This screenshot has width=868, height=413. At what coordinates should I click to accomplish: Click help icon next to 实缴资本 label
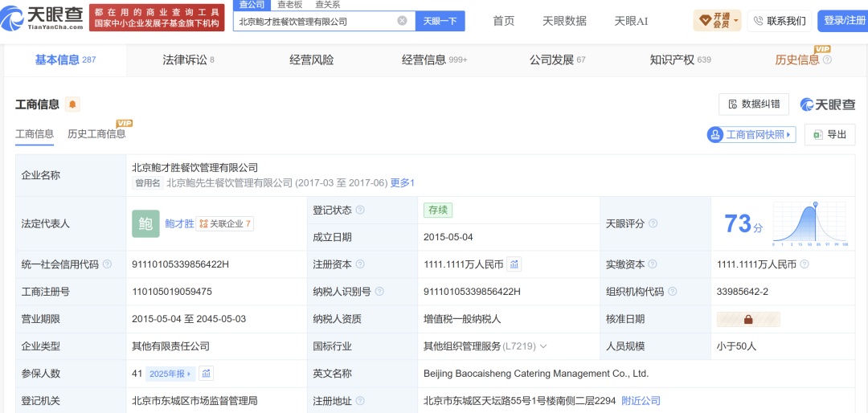click(x=653, y=264)
